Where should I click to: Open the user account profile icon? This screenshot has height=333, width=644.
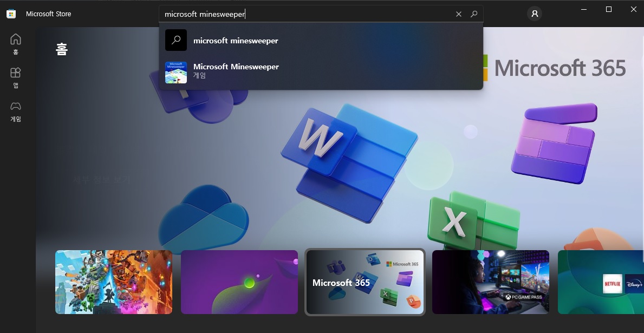(x=535, y=14)
